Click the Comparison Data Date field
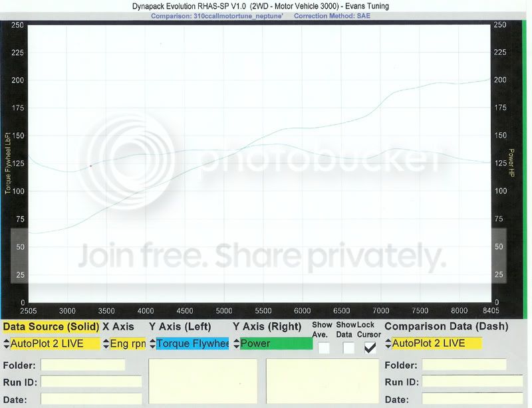Viewport: 532px width, 408px height. click(x=472, y=399)
